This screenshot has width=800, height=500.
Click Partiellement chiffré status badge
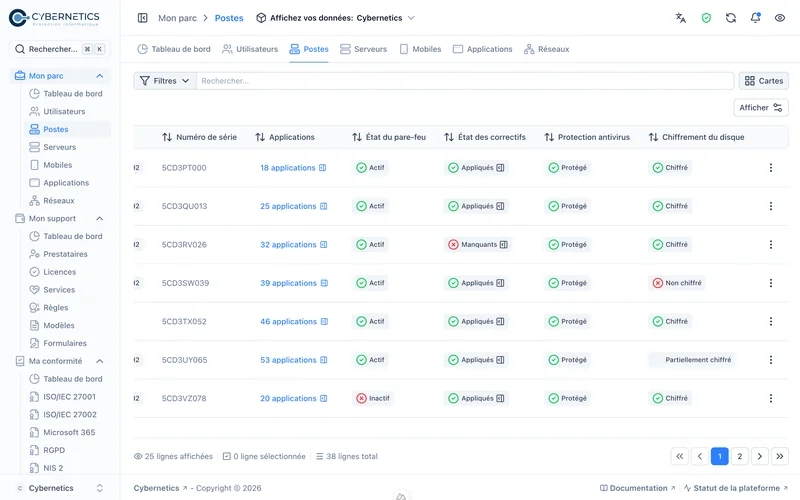point(692,360)
